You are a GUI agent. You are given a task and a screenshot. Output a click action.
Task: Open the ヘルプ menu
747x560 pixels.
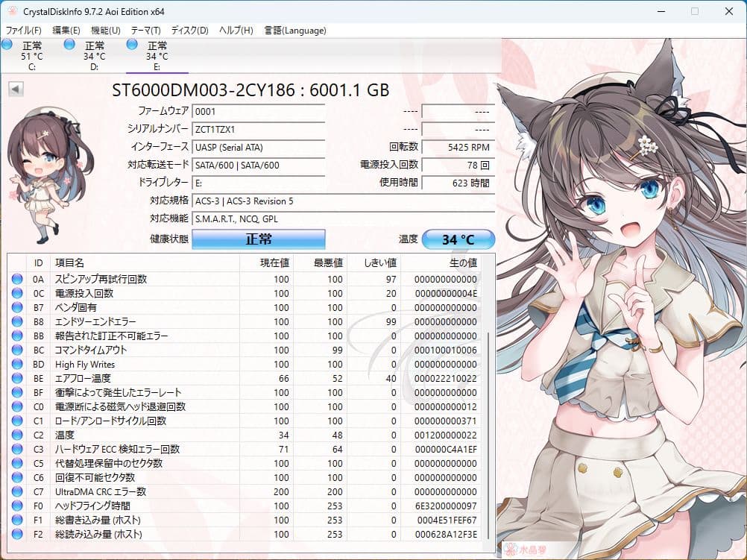click(236, 31)
